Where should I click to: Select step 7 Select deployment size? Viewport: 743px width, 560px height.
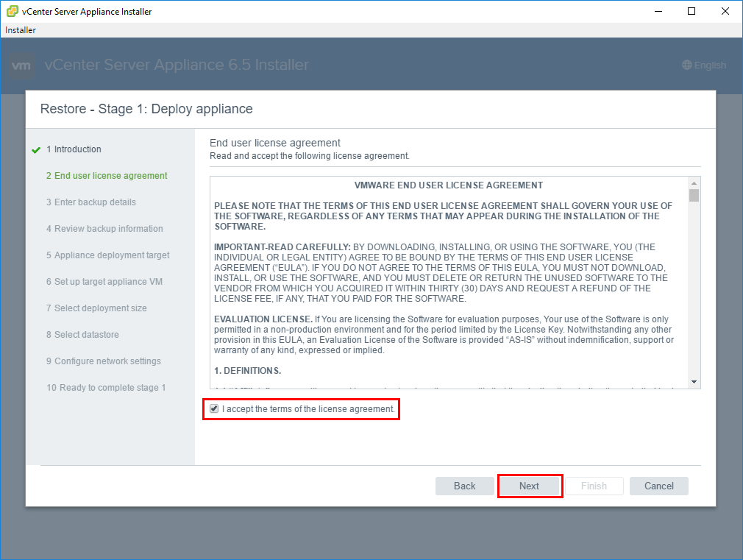pos(96,308)
